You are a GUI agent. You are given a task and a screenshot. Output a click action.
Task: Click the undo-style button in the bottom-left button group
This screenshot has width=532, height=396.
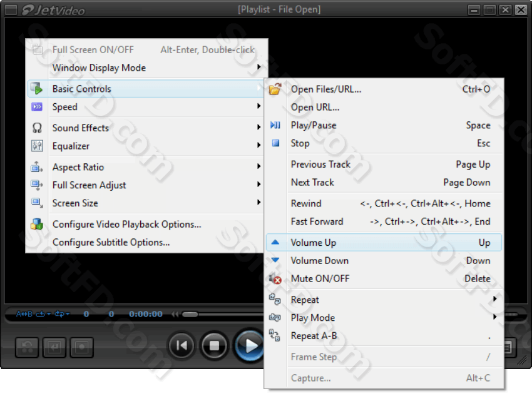[x=27, y=347]
